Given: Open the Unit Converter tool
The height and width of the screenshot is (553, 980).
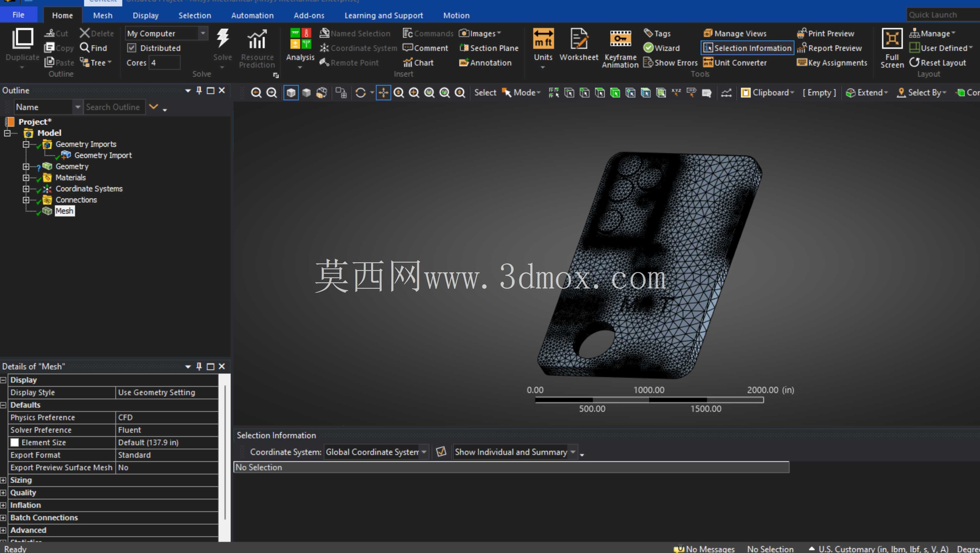Looking at the screenshot, I should coord(735,63).
